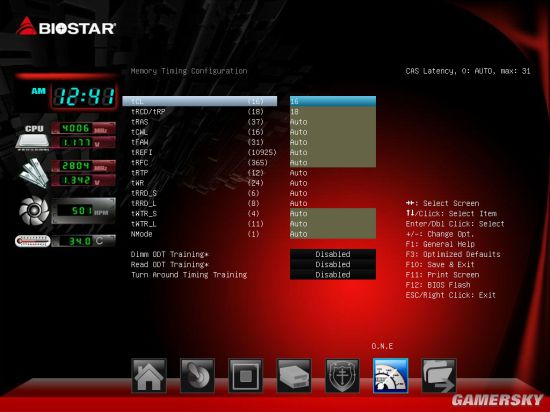550x412 pixels.
Task: Click the tRTP Auto value
Action: click(x=299, y=173)
